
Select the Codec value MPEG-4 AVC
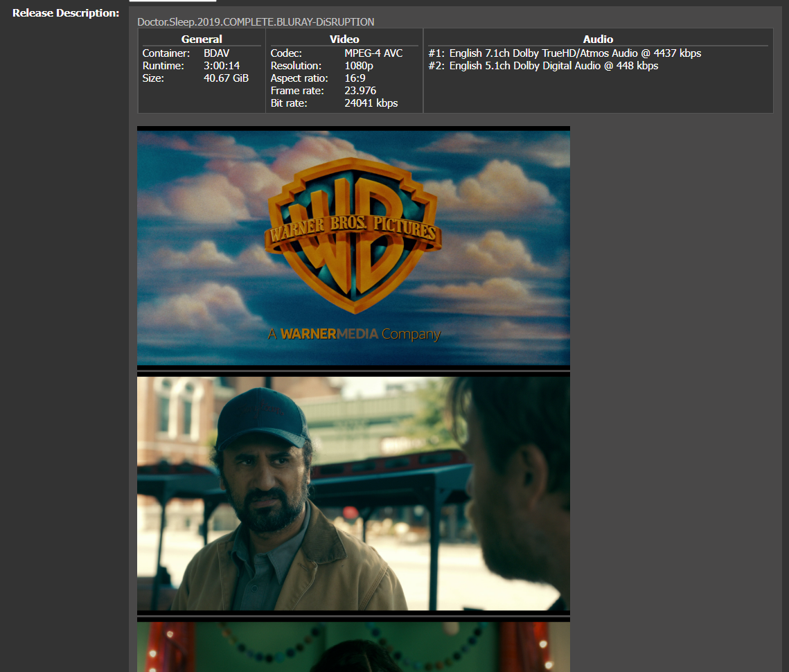(x=373, y=53)
